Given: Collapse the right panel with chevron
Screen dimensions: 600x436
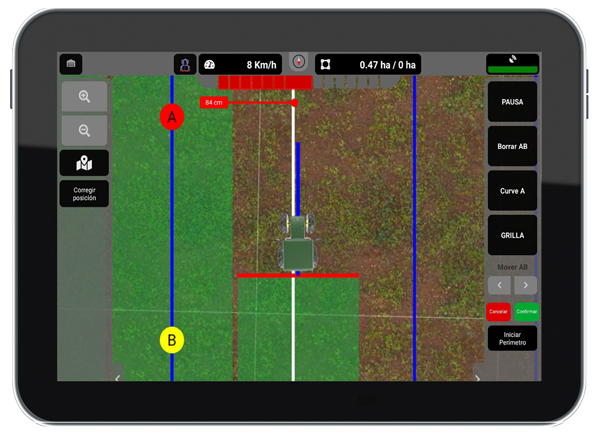Looking at the screenshot, I should (477, 378).
